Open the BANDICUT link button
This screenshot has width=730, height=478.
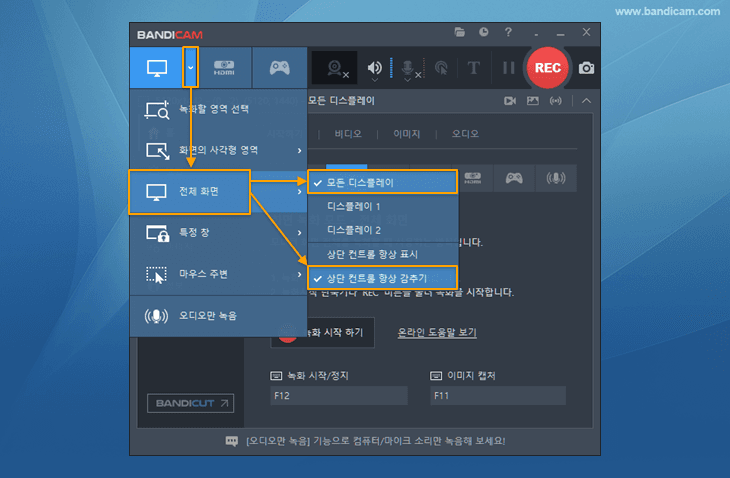pyautogui.click(x=190, y=403)
